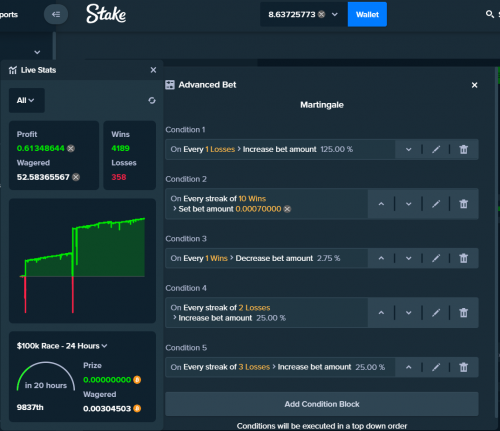Screen dimensions: 500x431
Task: Open search with magnifier icon
Action: coord(489,14)
